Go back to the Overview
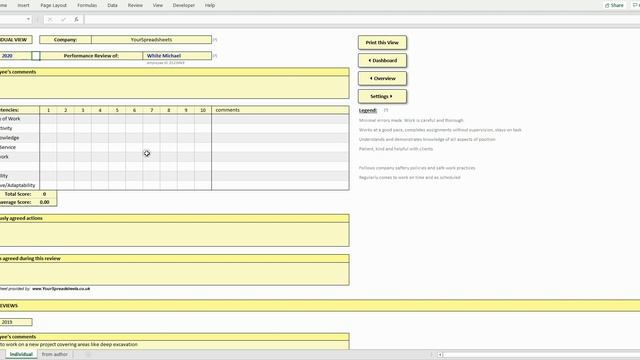The height and width of the screenshot is (360, 640). (x=382, y=78)
